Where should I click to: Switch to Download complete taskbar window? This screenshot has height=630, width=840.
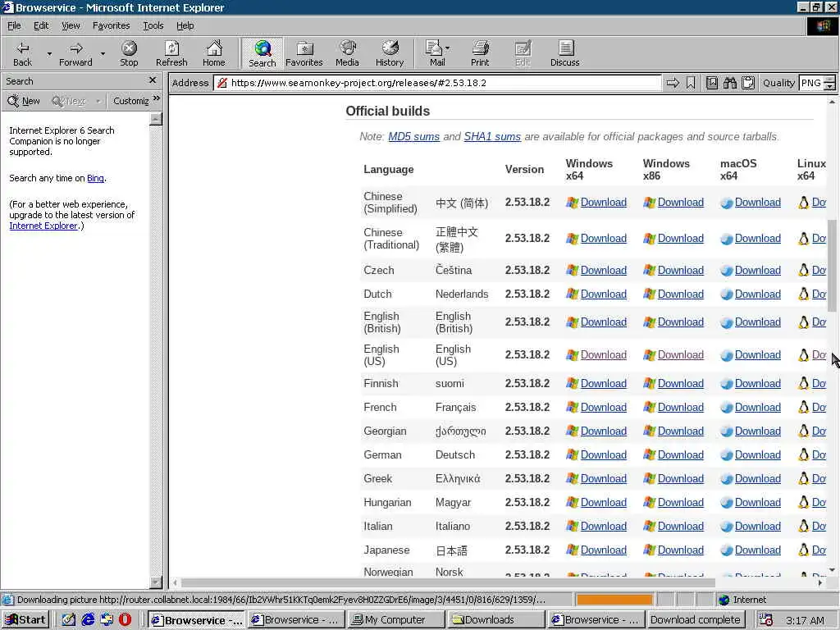pyautogui.click(x=696, y=620)
